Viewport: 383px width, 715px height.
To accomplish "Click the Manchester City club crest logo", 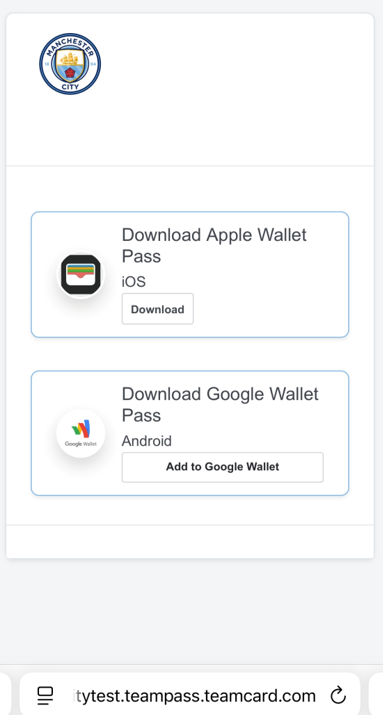I will point(70,64).
